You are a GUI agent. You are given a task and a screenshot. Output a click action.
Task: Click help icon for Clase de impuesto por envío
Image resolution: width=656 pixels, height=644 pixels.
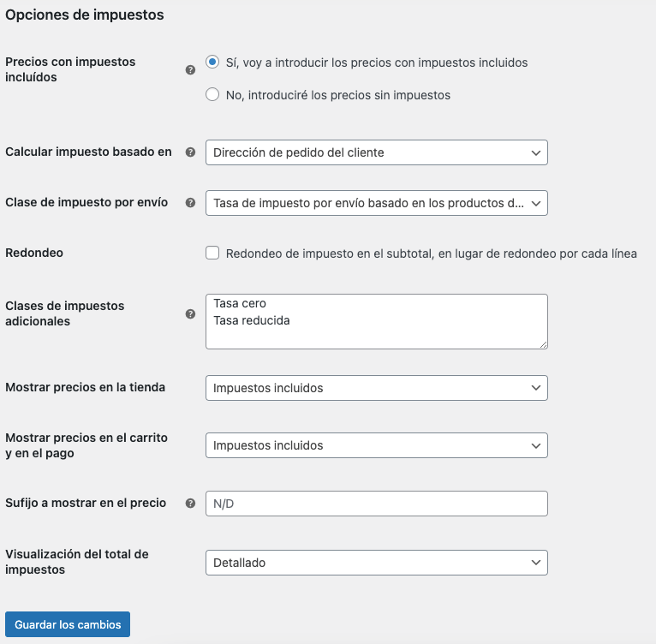pos(190,203)
